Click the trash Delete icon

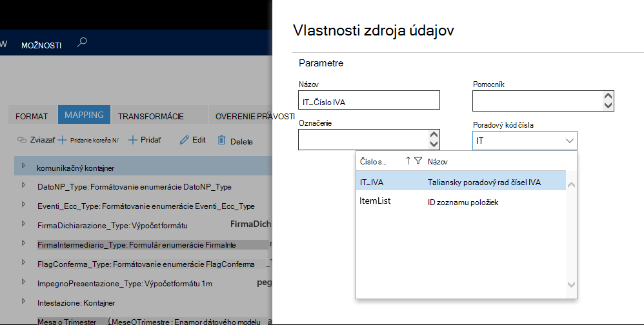pos(221,140)
